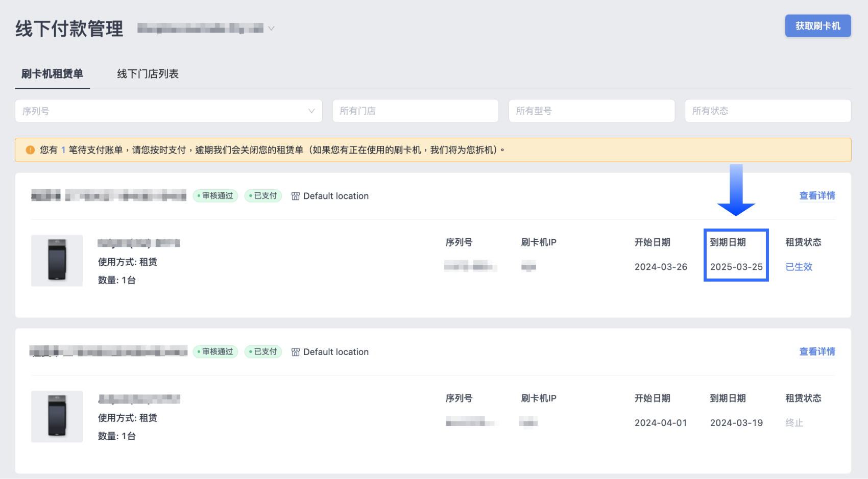Open the 所有状态 filter field

767,111
